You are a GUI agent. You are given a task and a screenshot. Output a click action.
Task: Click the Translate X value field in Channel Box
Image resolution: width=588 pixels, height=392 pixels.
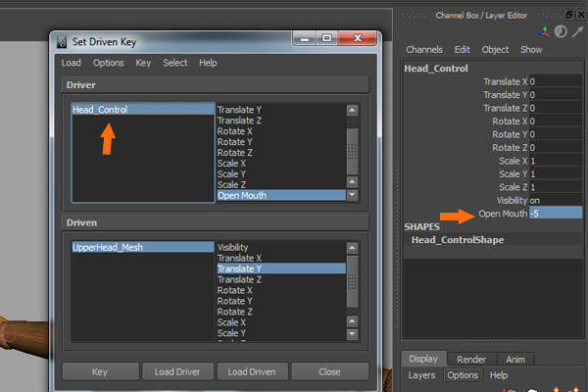pos(556,81)
